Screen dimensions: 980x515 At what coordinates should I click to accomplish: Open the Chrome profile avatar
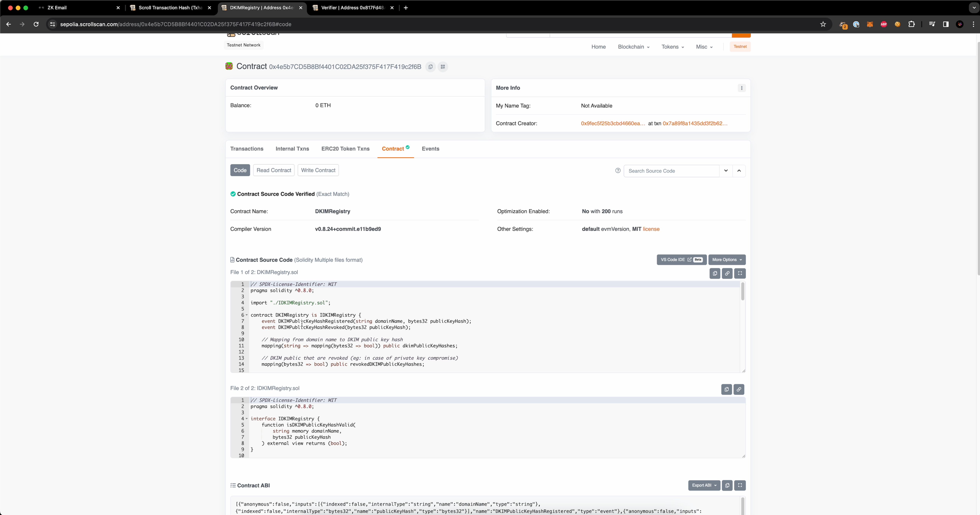click(x=960, y=24)
